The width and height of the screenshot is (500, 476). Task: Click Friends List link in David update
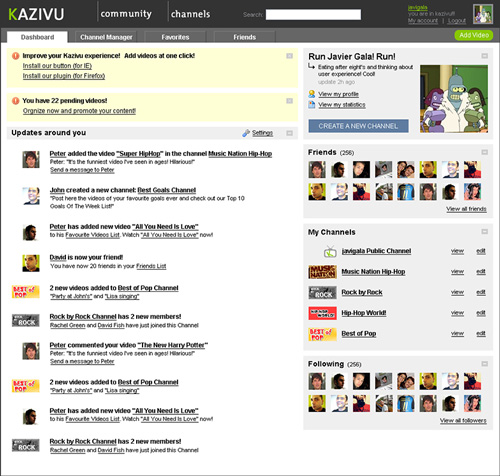click(151, 266)
